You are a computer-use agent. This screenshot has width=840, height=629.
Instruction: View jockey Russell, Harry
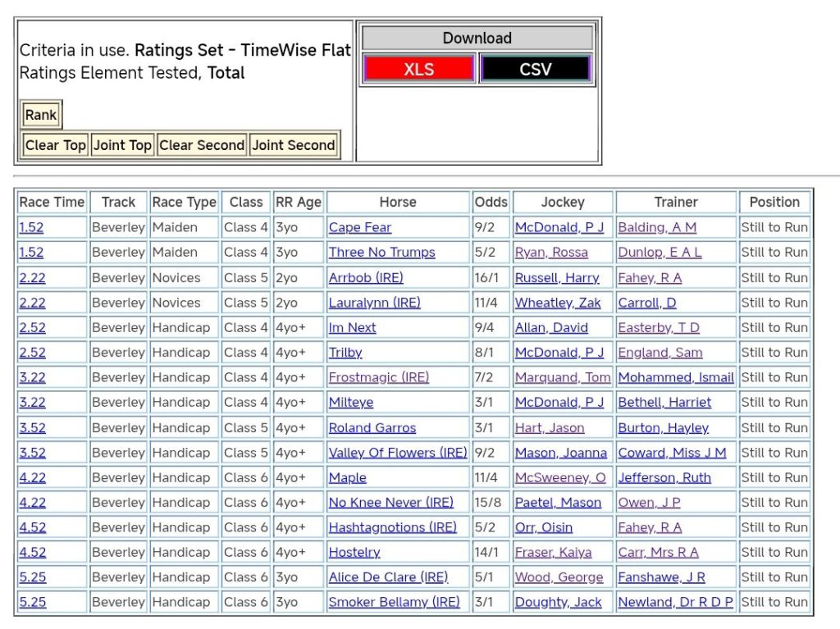556,278
